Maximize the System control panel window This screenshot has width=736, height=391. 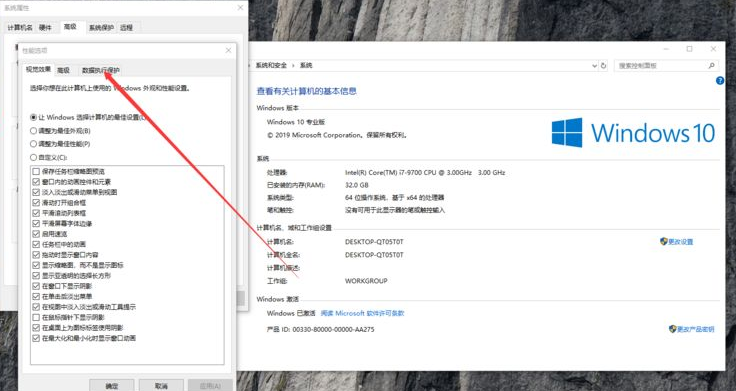click(689, 49)
